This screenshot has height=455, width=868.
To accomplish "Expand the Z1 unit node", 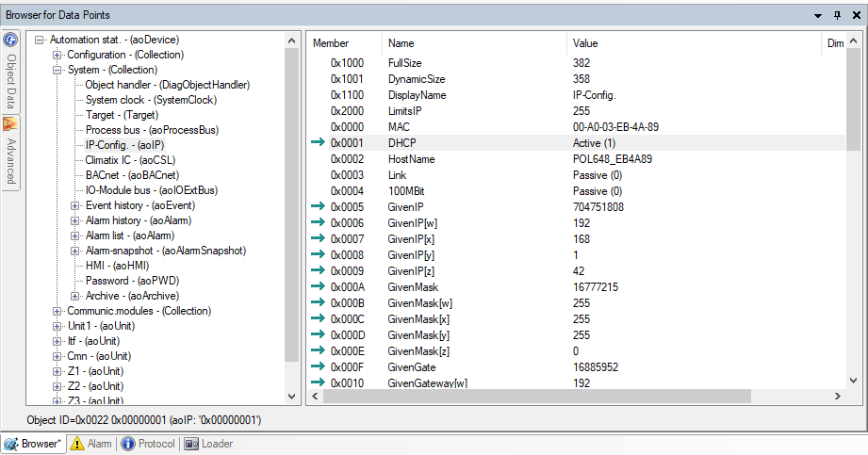I will pyautogui.click(x=57, y=371).
